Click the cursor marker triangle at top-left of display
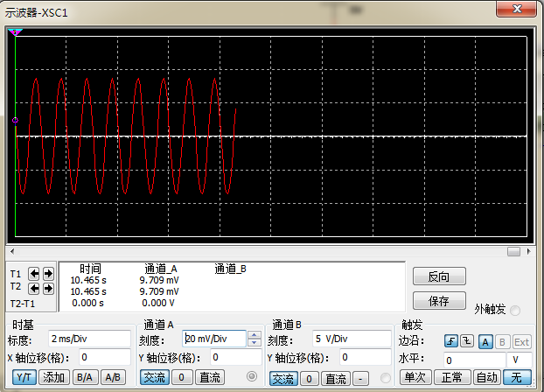Viewport: 544px width, 392px height. point(15,32)
